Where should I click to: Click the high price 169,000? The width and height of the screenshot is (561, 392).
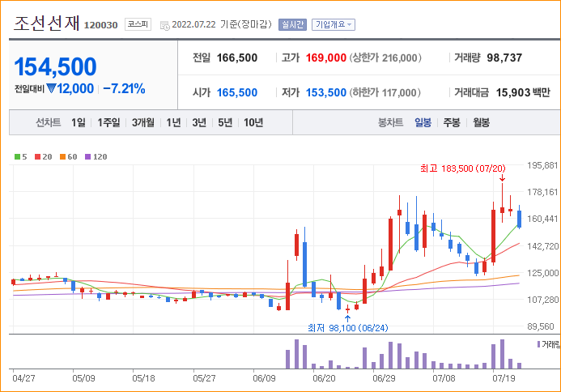pos(326,58)
